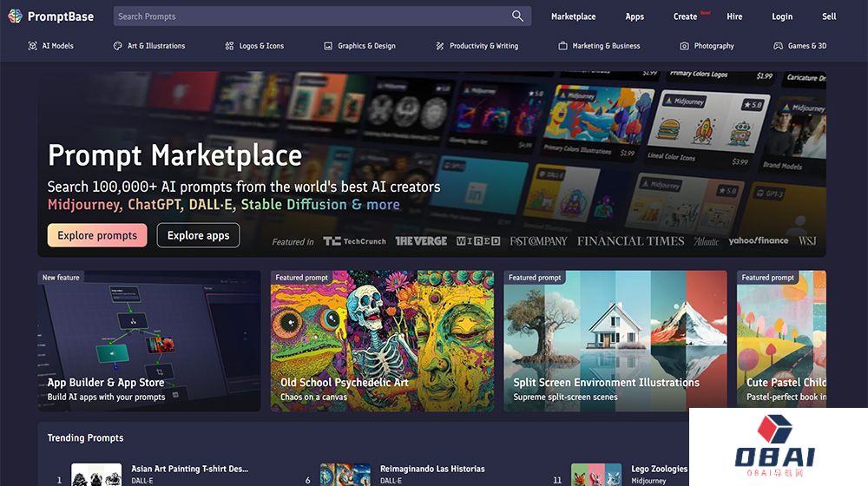
Task: Open the Cute Pastel featured prompt card
Action: tap(782, 341)
